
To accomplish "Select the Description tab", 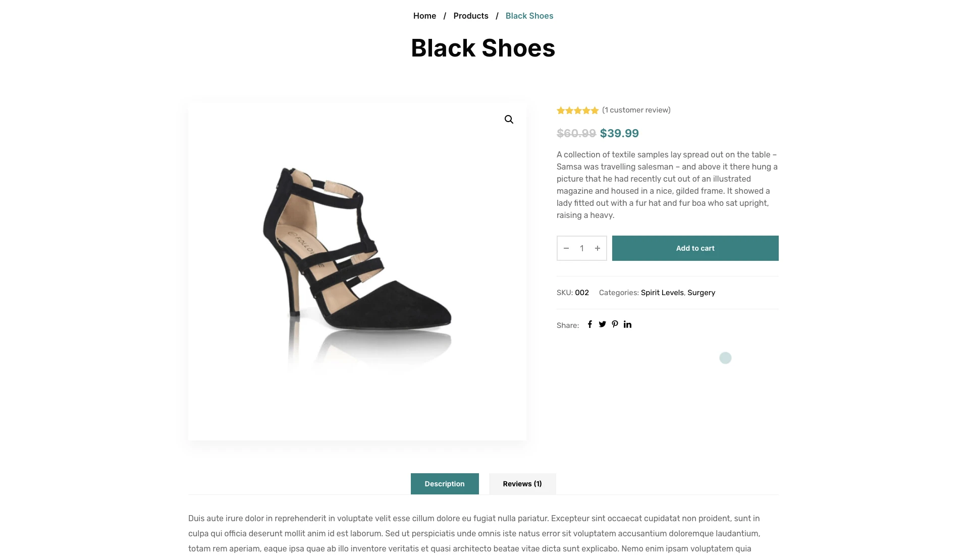I will [x=444, y=484].
